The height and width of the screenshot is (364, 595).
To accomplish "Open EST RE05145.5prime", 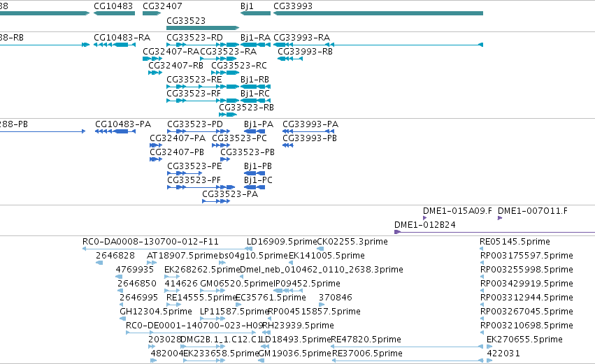I will tap(482, 249).
